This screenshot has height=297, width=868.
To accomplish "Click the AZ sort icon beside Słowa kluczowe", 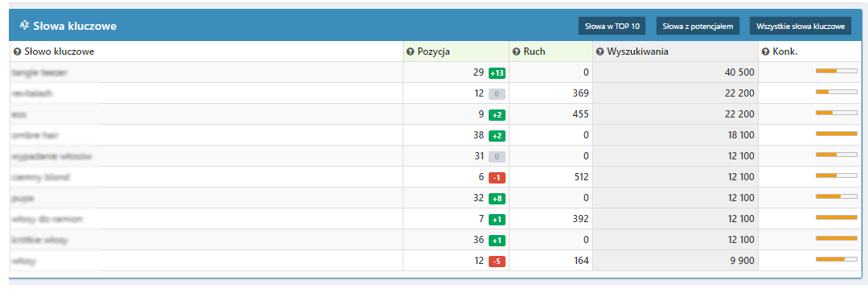I will tap(24, 25).
